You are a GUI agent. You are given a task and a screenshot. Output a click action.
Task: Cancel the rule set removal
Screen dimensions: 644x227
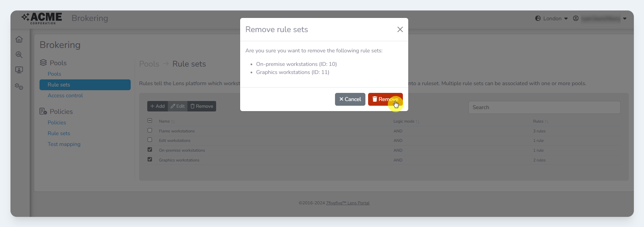tap(350, 99)
